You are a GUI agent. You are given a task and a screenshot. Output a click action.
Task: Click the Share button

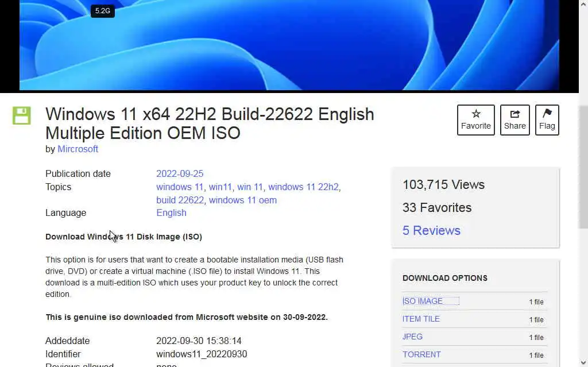click(514, 120)
